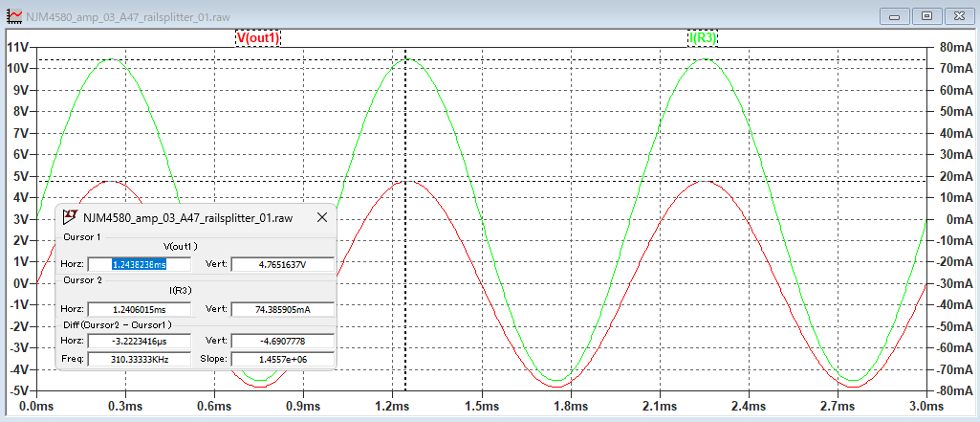Select the I(R3) trace label

click(703, 37)
